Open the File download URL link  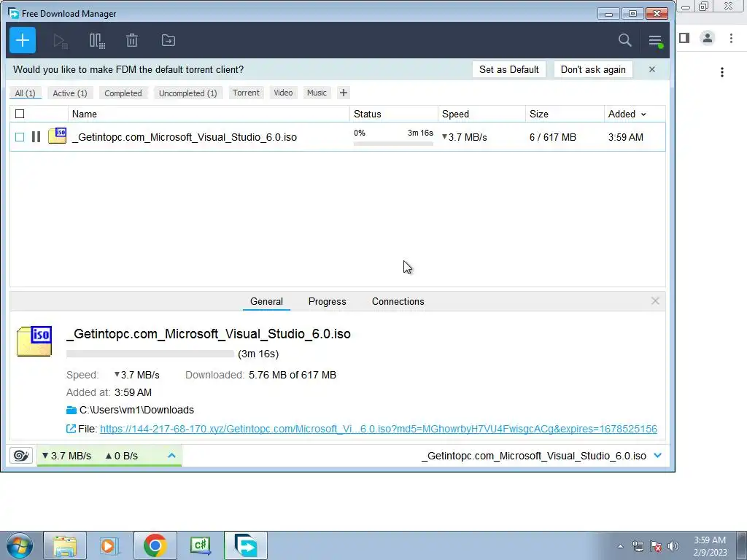pyautogui.click(x=379, y=429)
